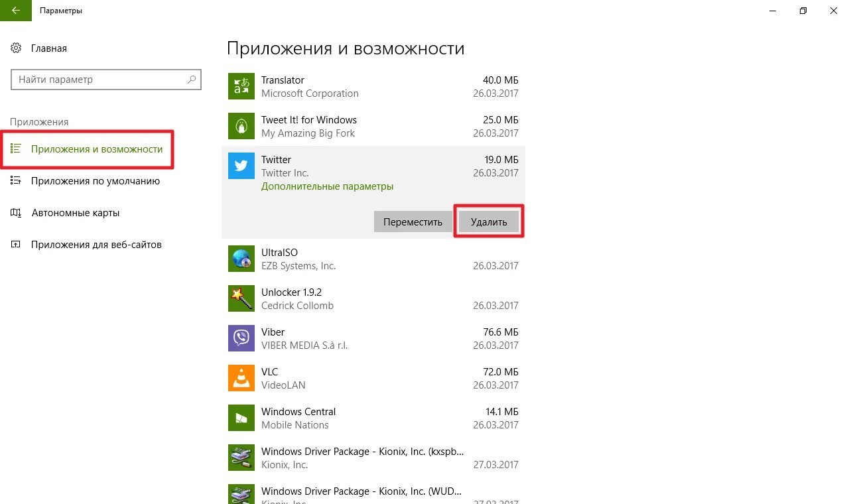The height and width of the screenshot is (504, 849).
Task: Click the 72.0 МБ size value
Action: point(501,372)
